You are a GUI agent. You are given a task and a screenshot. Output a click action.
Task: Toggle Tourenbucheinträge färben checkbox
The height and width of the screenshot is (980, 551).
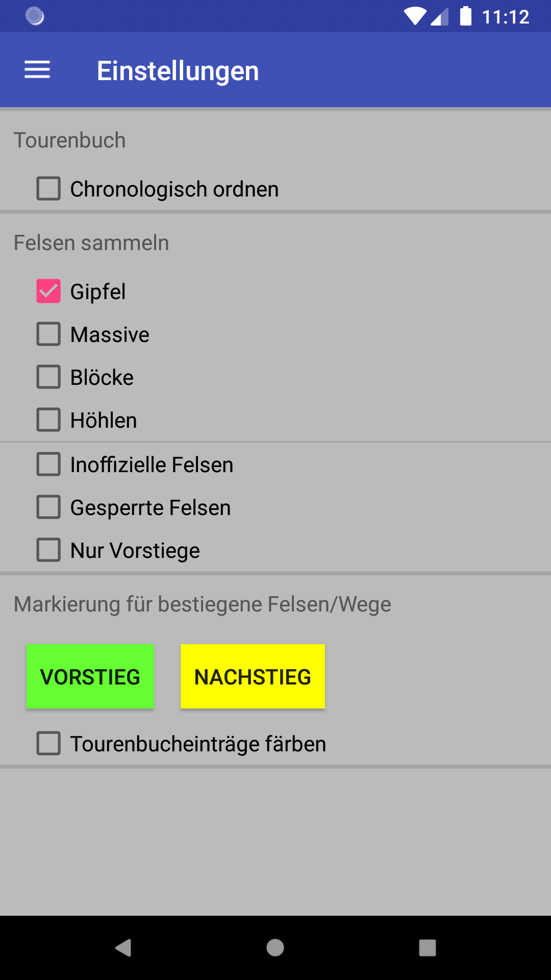click(48, 744)
